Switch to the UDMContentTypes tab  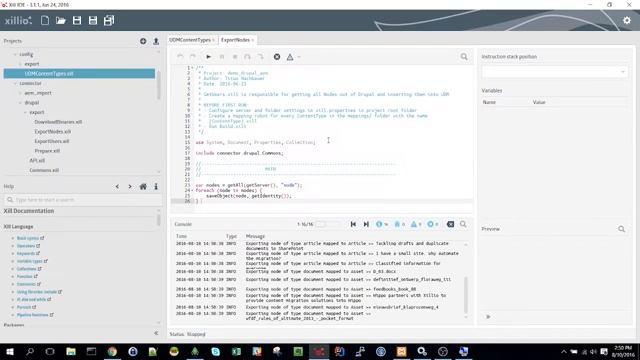click(x=190, y=40)
